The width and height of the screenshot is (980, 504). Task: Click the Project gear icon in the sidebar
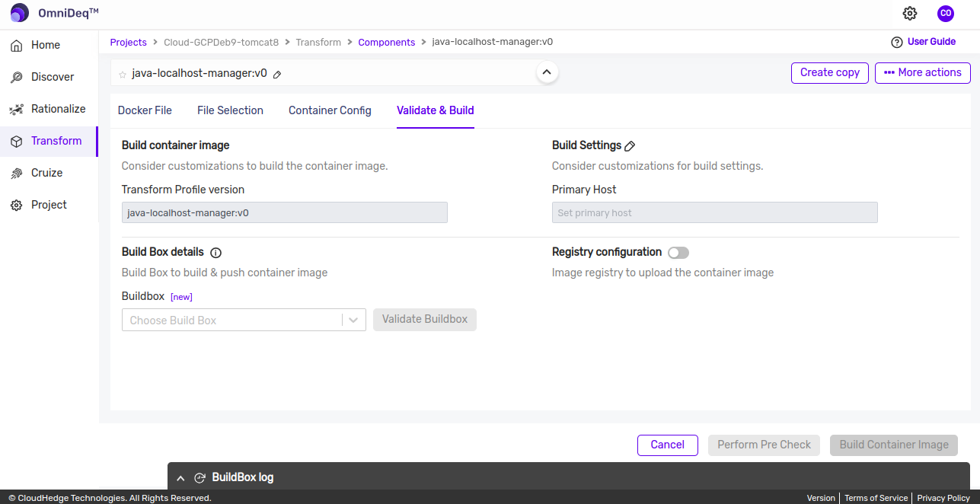16,206
